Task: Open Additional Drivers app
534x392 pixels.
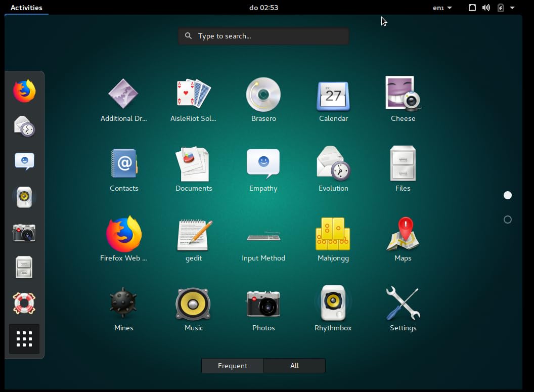Action: click(123, 100)
